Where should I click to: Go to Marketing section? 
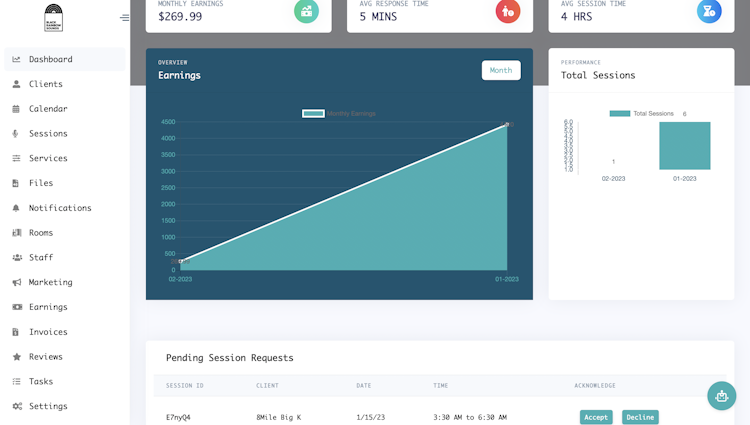[65, 282]
